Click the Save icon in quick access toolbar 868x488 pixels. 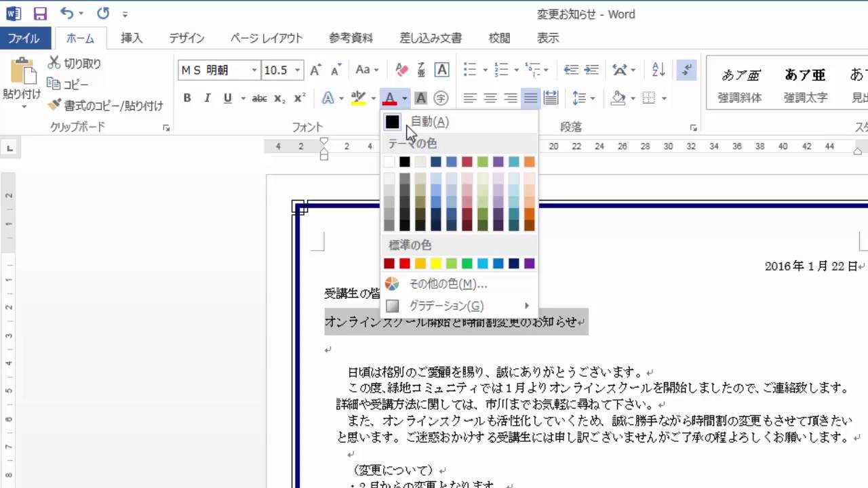40,13
